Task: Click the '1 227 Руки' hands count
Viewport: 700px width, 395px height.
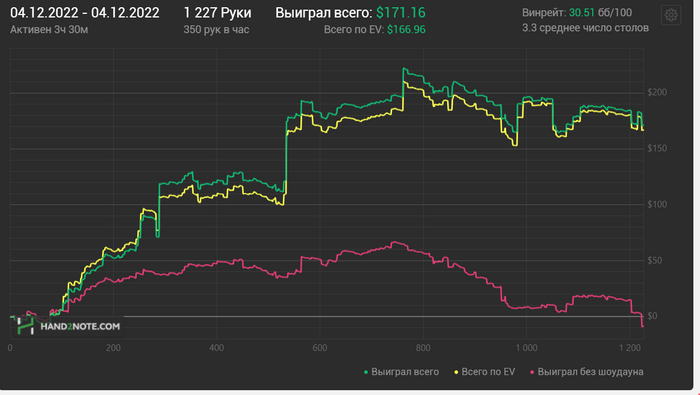Action: click(217, 12)
